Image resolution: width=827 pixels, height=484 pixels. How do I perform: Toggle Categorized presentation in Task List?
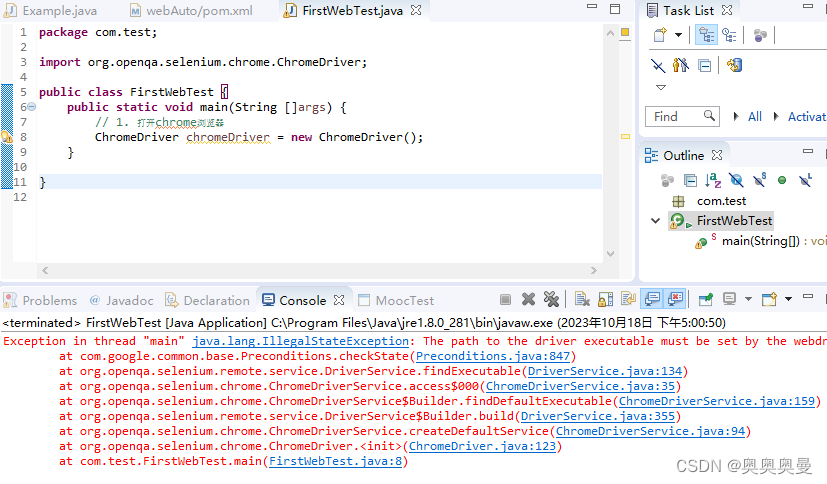tap(706, 35)
